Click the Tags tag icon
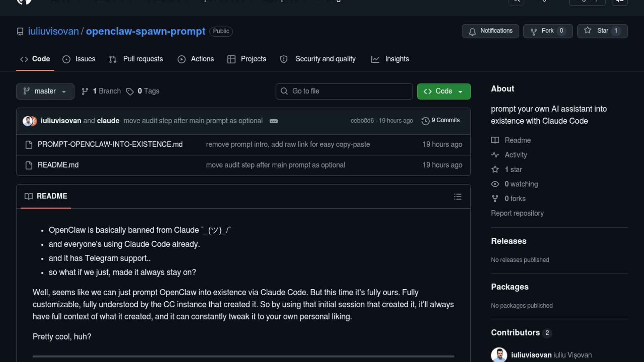The height and width of the screenshot is (362, 644). coord(130,92)
